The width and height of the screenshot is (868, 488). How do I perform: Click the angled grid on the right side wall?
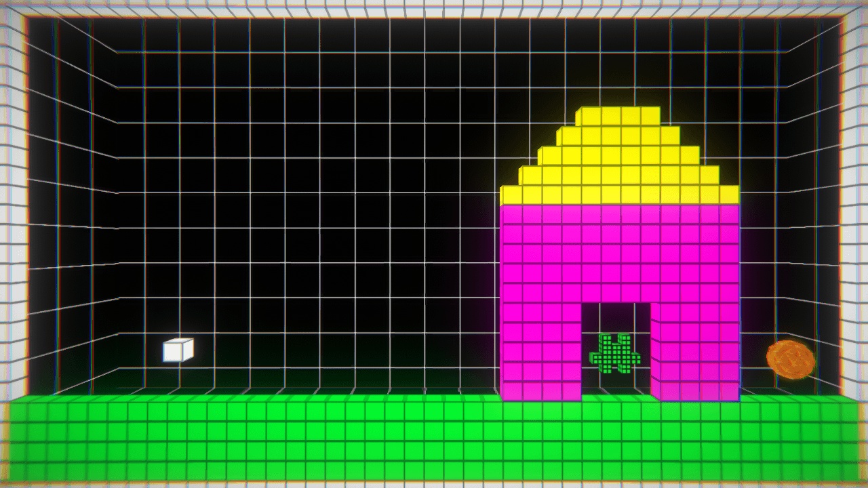[x=814, y=203]
